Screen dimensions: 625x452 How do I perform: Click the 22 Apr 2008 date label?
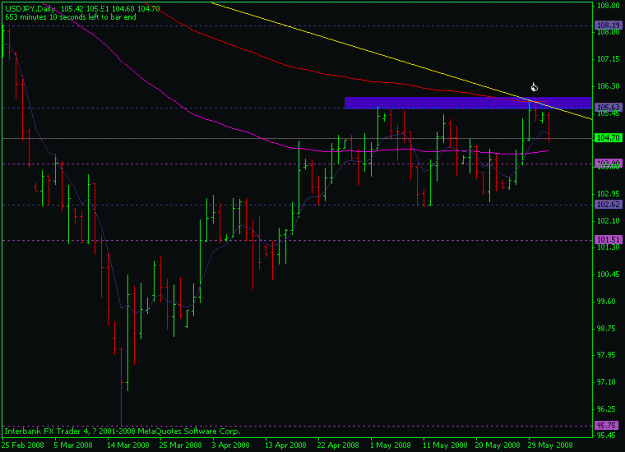pyautogui.click(x=338, y=445)
